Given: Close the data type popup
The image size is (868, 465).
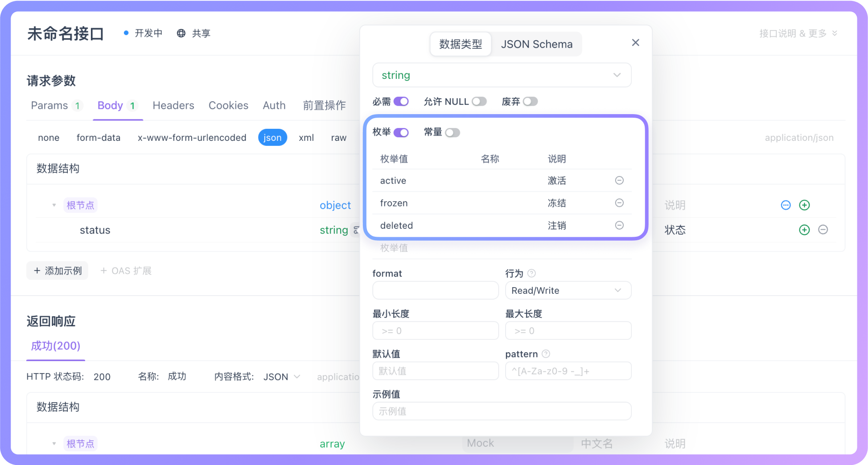Looking at the screenshot, I should point(635,43).
